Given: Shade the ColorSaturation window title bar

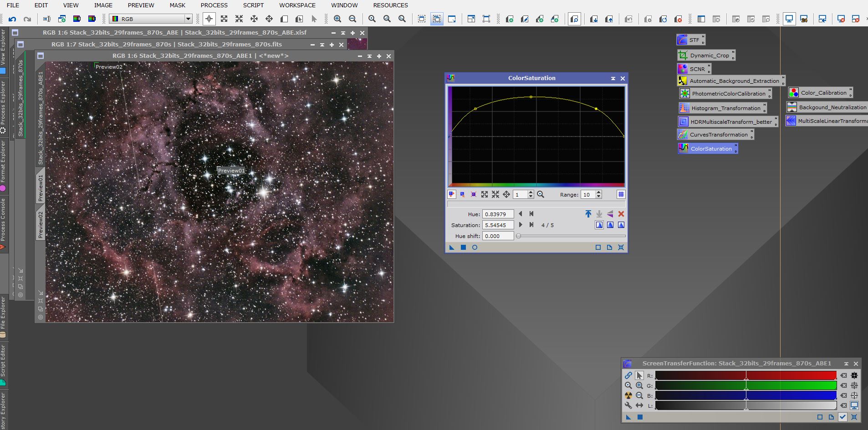Looking at the screenshot, I should tap(613, 78).
